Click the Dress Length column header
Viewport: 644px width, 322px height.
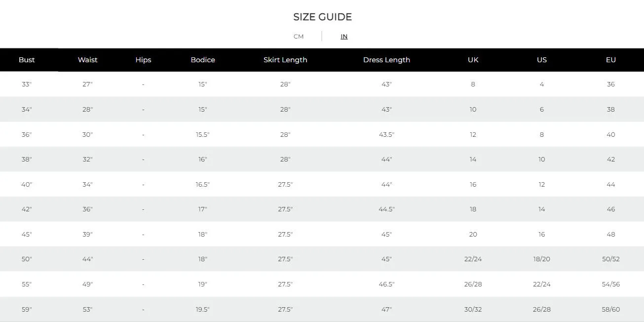(386, 60)
